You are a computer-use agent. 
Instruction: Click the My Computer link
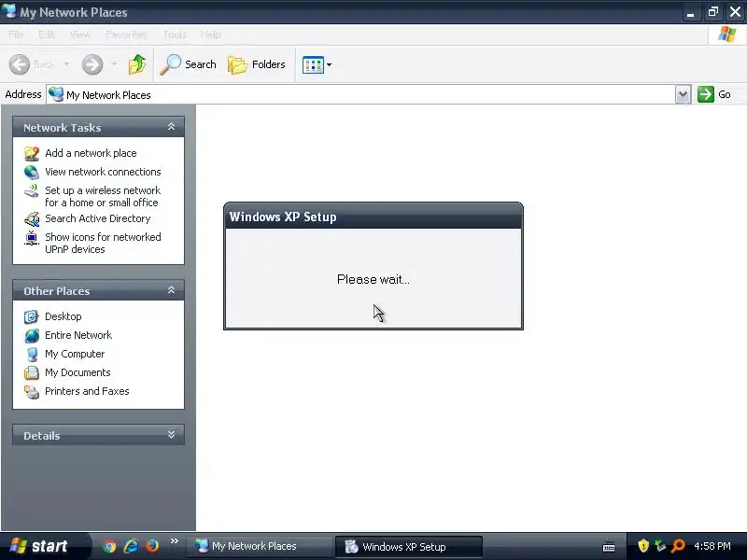(75, 355)
